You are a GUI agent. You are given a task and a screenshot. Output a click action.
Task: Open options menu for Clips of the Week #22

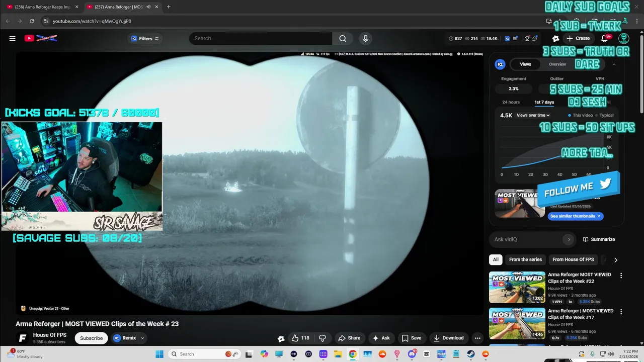click(621, 276)
